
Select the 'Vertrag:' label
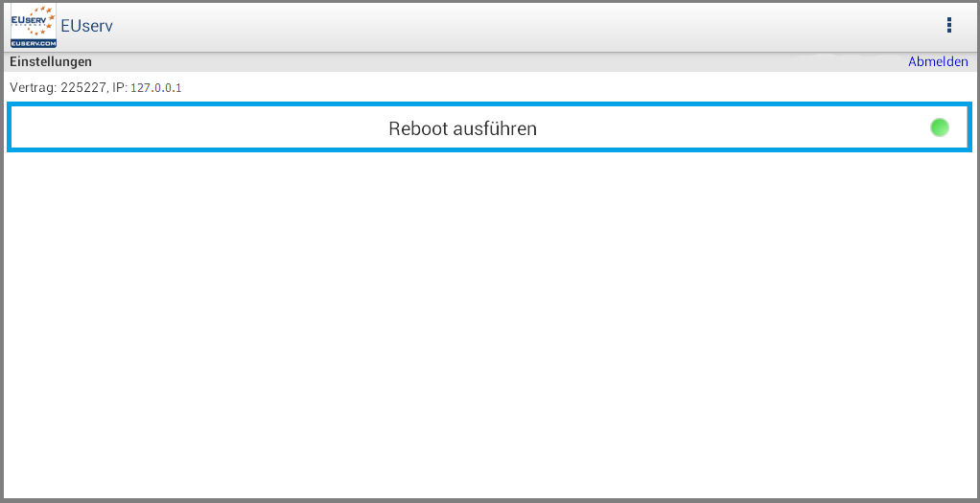[x=34, y=88]
